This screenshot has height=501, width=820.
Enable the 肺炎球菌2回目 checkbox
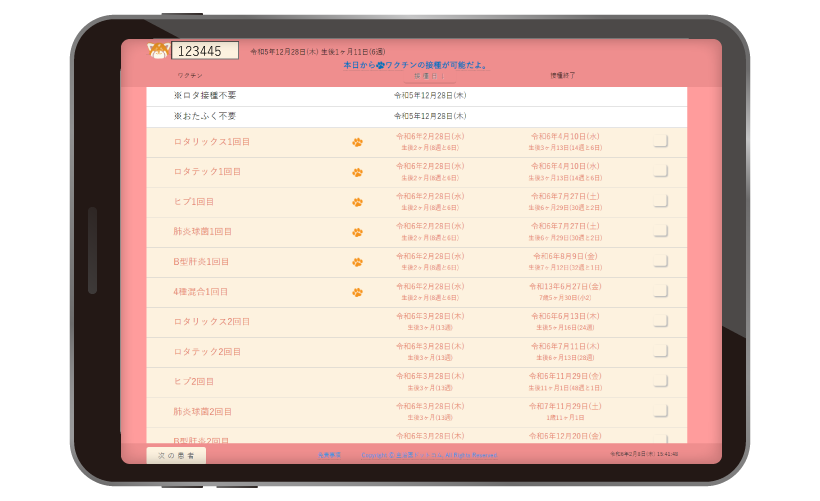tap(660, 411)
